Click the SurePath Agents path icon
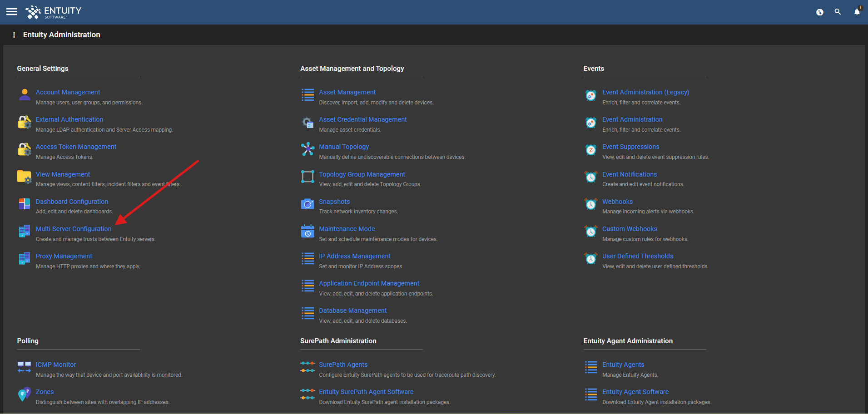Screen dimensions: 868x414 point(308,367)
